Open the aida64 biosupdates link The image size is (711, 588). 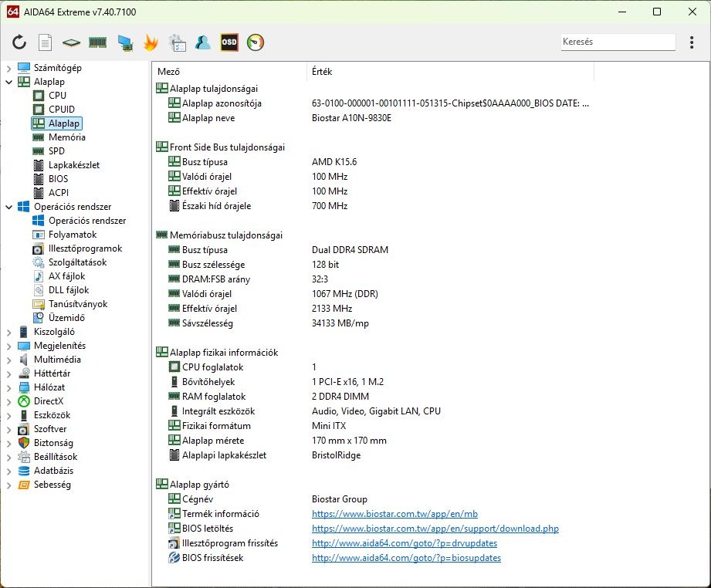[406, 558]
